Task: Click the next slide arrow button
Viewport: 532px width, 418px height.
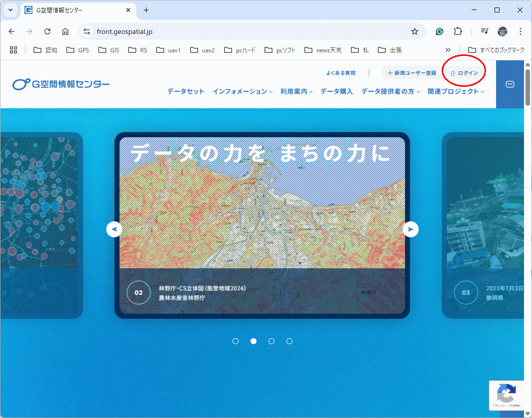Action: [x=411, y=229]
